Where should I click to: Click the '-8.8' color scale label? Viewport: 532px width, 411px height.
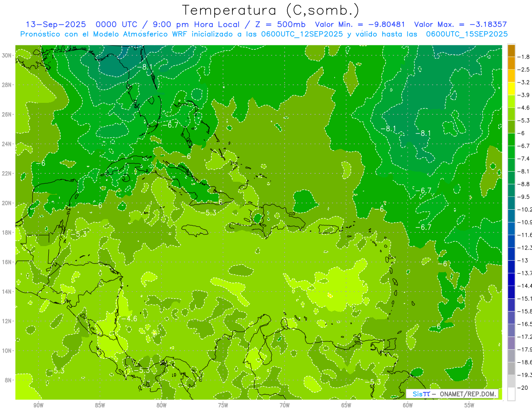click(524, 184)
